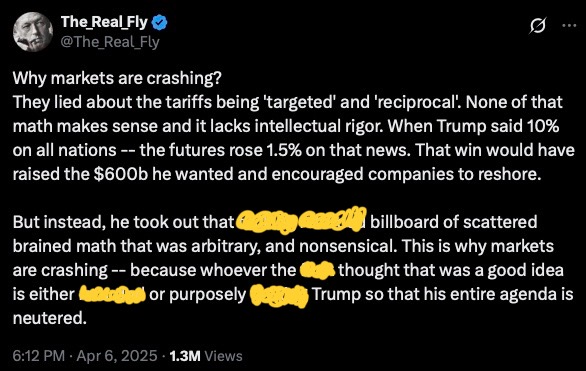
Task: Open the The_Real_Fly profile avatar
Action: point(33,32)
